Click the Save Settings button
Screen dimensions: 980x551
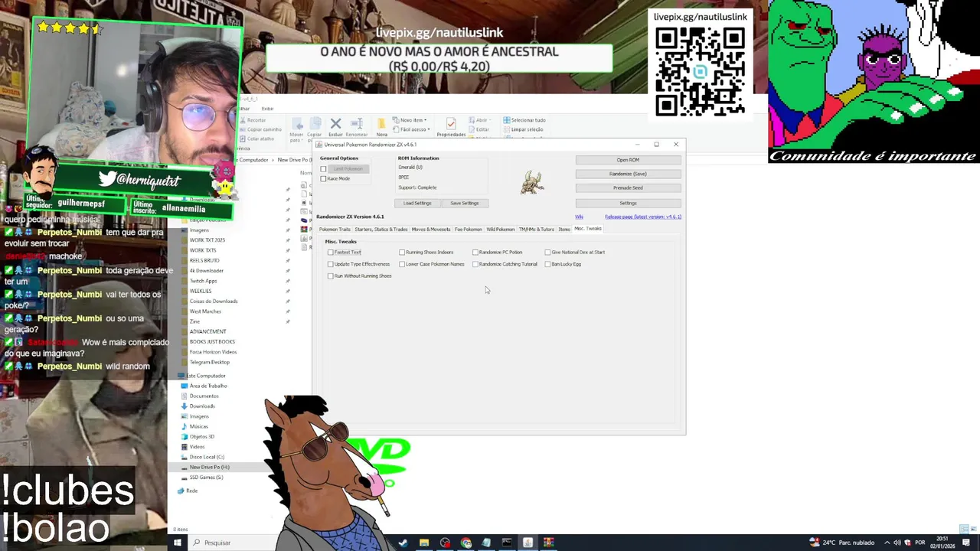(x=465, y=203)
